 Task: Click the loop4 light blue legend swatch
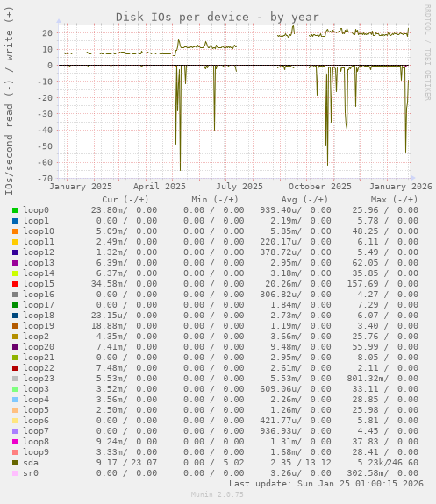click(x=15, y=400)
